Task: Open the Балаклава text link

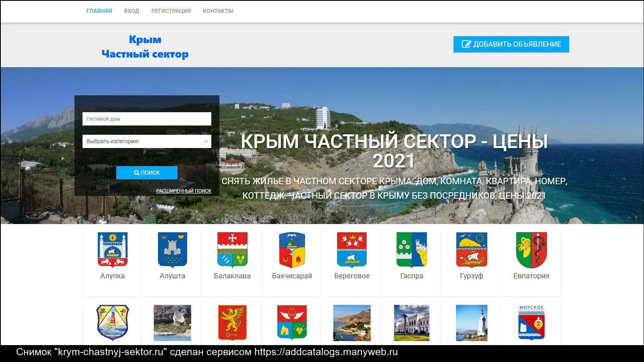Action: (232, 276)
